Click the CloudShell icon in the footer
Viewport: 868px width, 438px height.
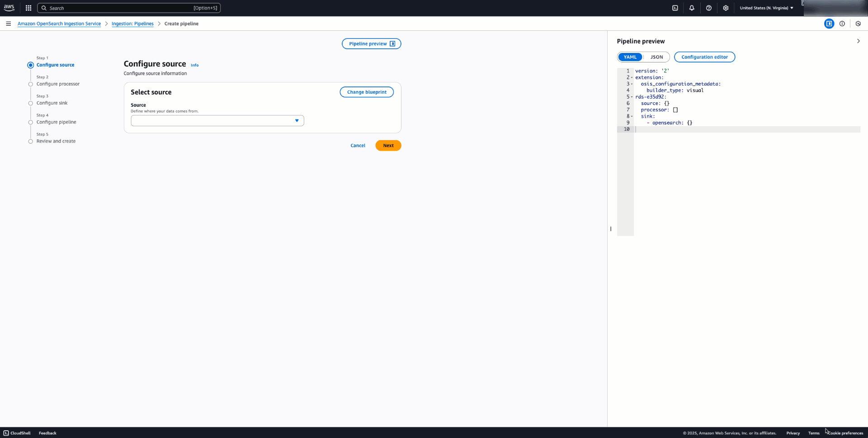click(6, 433)
